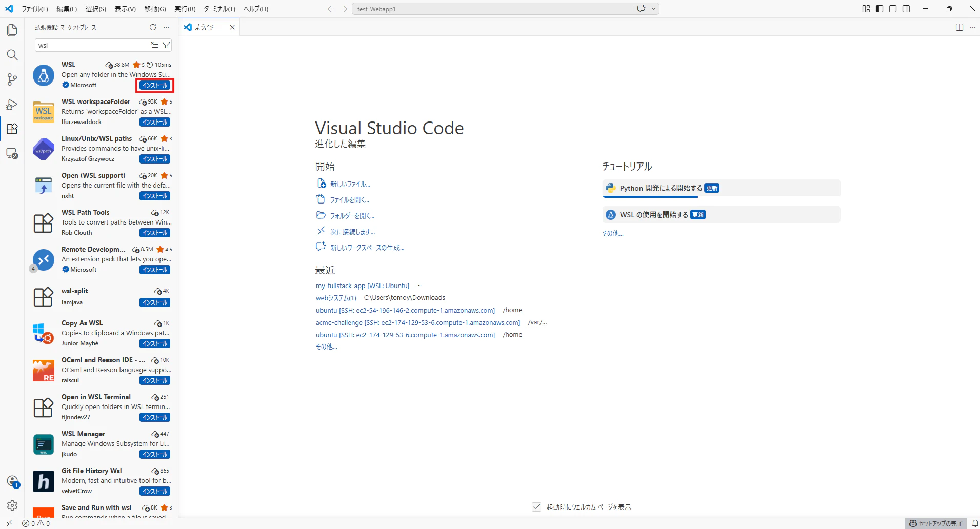Install the Microsoft WSL extension
The image size is (980, 529).
[155, 85]
